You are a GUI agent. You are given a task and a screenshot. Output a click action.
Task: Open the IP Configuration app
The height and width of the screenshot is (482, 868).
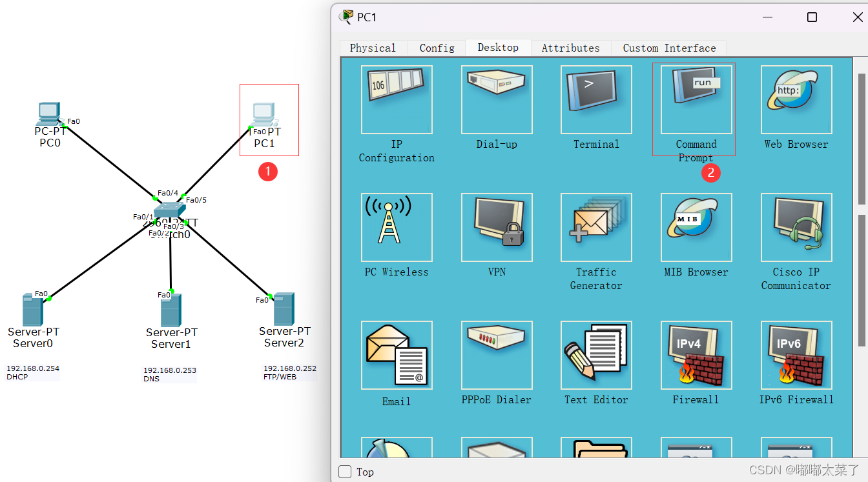click(x=397, y=99)
